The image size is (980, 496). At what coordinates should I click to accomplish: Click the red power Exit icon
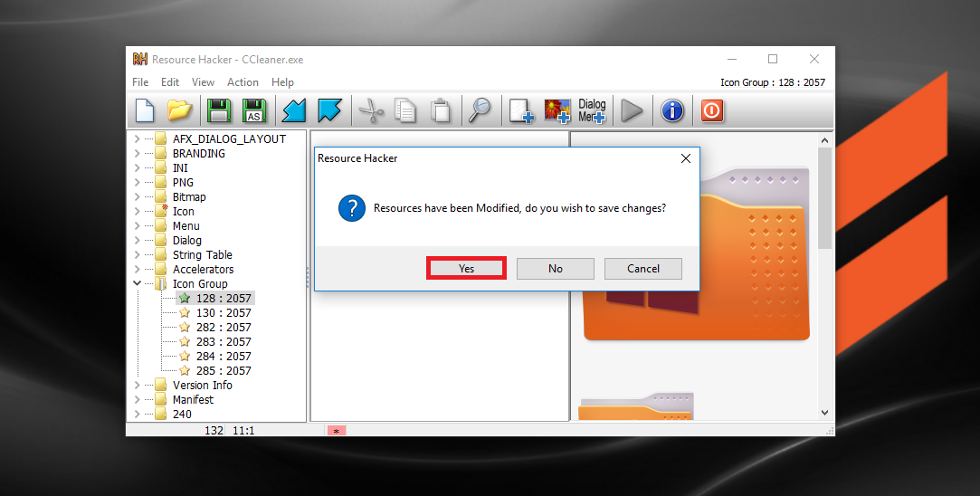pyautogui.click(x=712, y=110)
